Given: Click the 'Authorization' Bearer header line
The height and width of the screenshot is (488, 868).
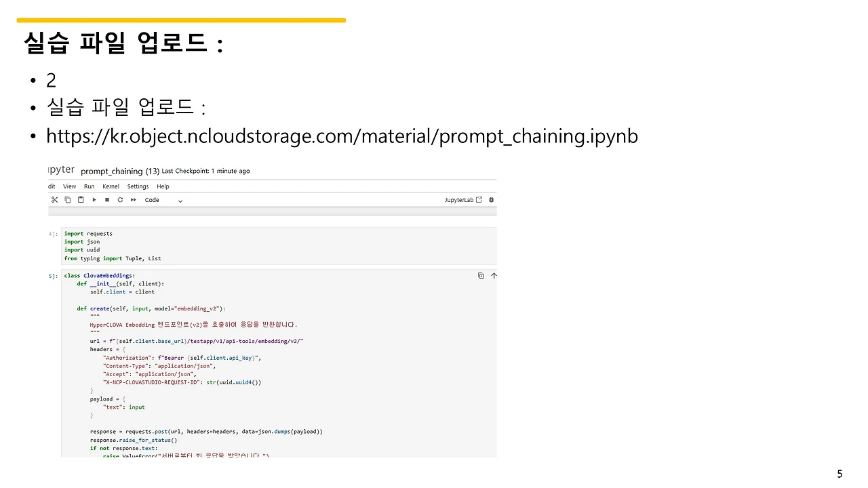Looking at the screenshot, I should [182, 358].
